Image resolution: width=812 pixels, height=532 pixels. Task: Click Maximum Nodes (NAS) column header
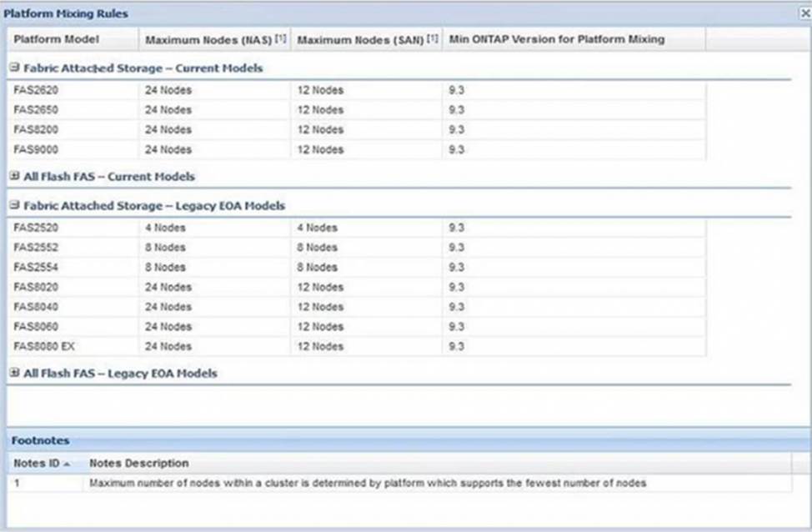(208, 39)
